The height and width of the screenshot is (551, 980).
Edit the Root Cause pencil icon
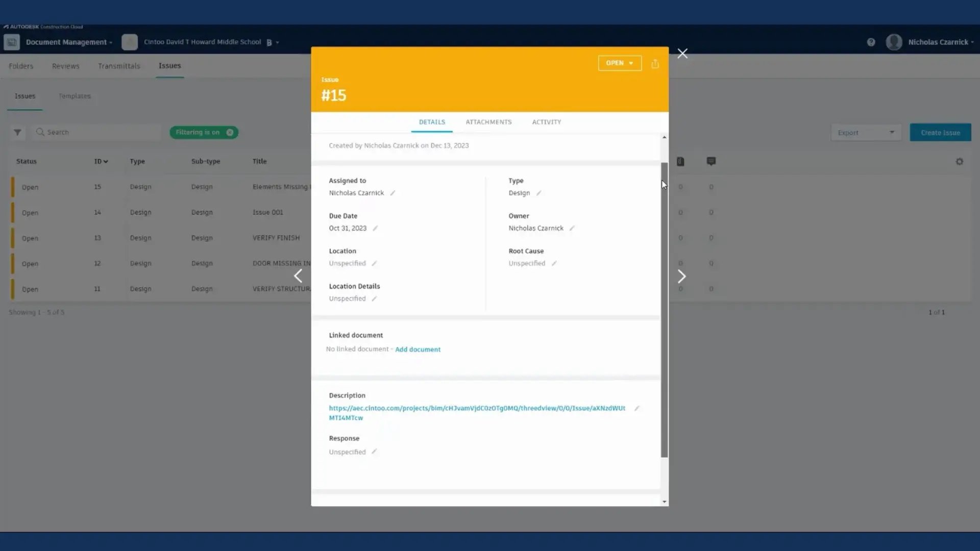coord(554,264)
